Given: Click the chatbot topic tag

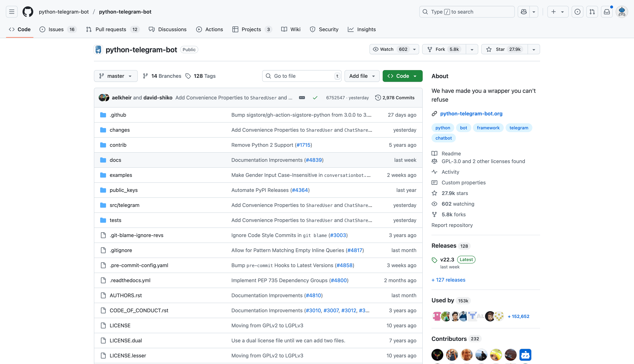Looking at the screenshot, I should [x=444, y=138].
